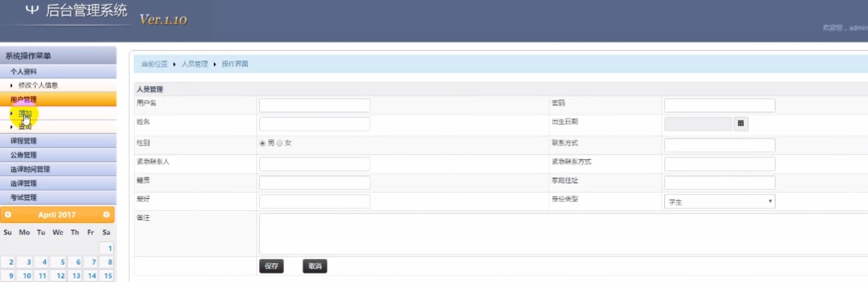Expand the 考试管理 menu section
The height and width of the screenshot is (282, 868).
click(58, 197)
